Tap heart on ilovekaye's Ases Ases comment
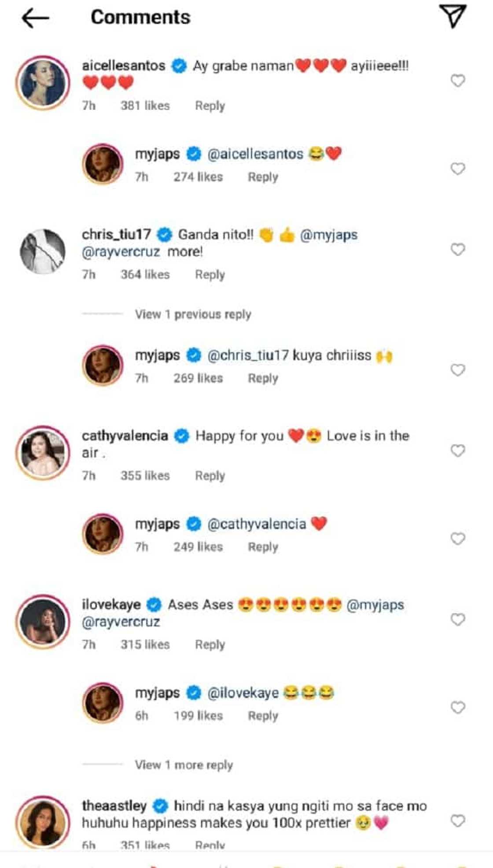493x868 pixels. tap(458, 619)
